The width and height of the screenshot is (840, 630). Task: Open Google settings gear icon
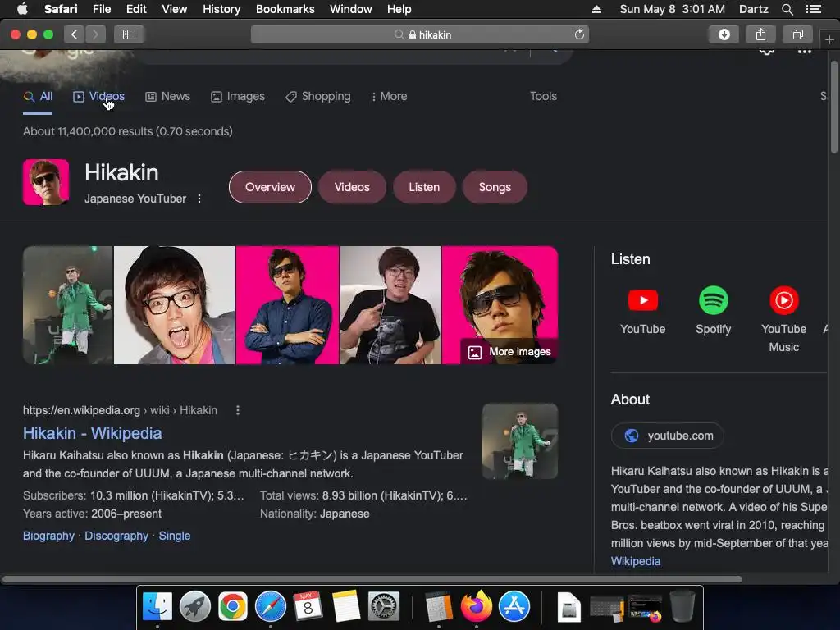click(x=767, y=52)
